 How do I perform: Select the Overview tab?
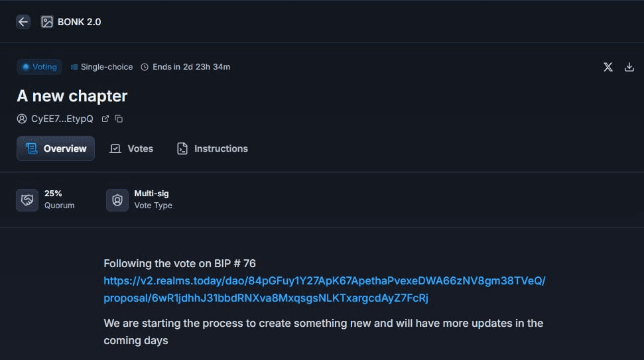point(56,149)
